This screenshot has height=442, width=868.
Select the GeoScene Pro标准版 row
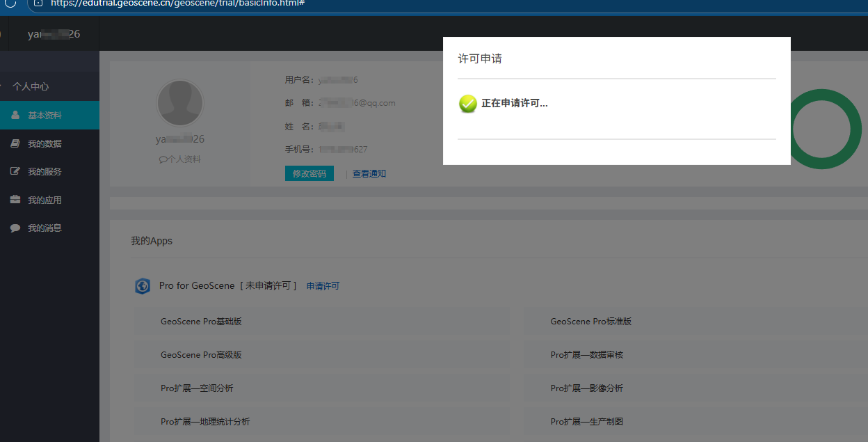696,322
